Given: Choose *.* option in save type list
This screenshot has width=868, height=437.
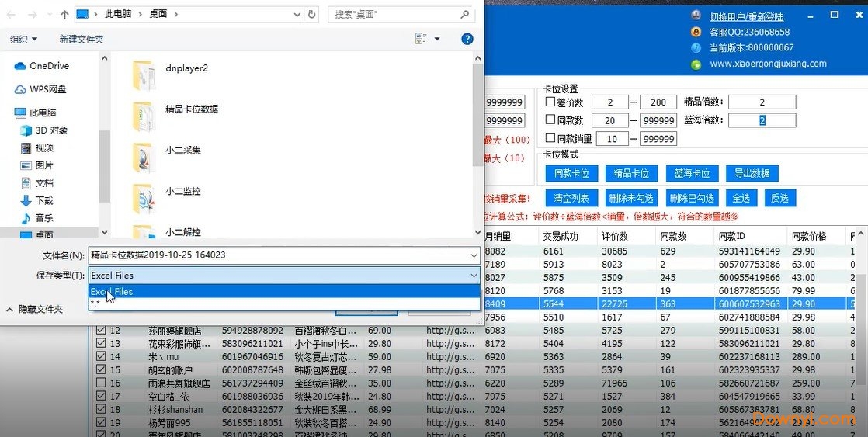Looking at the screenshot, I should (x=284, y=303).
